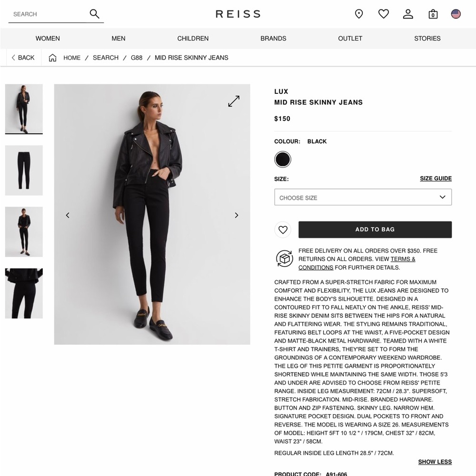The image size is (476, 476).
Task: Open the wishlist heart in header
Action: tap(383, 14)
